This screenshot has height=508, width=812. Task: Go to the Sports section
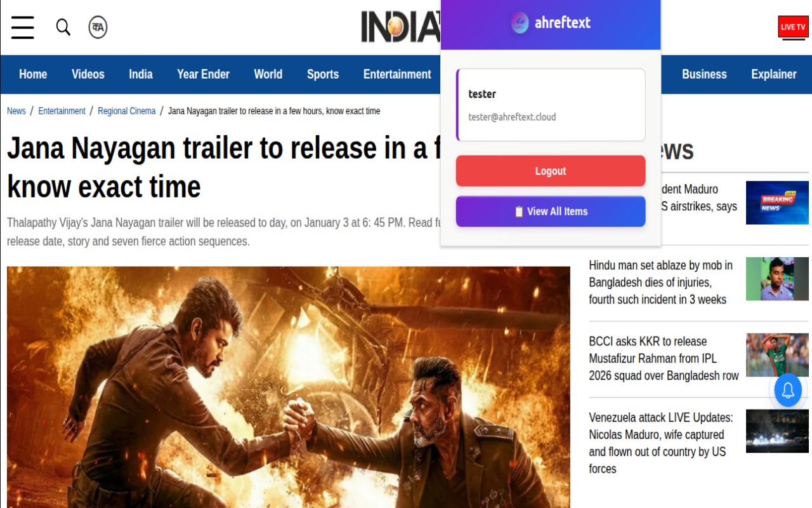click(x=323, y=74)
